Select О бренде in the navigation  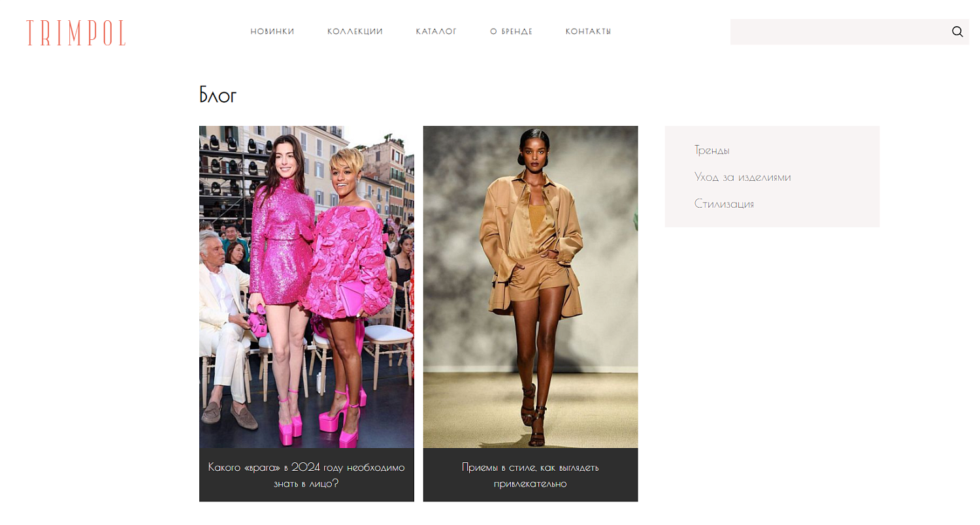tap(511, 31)
